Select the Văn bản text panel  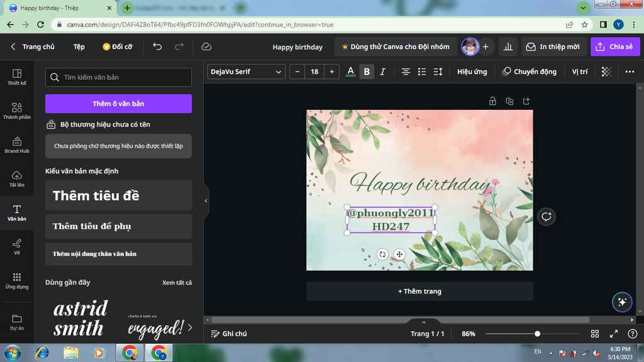point(17,213)
